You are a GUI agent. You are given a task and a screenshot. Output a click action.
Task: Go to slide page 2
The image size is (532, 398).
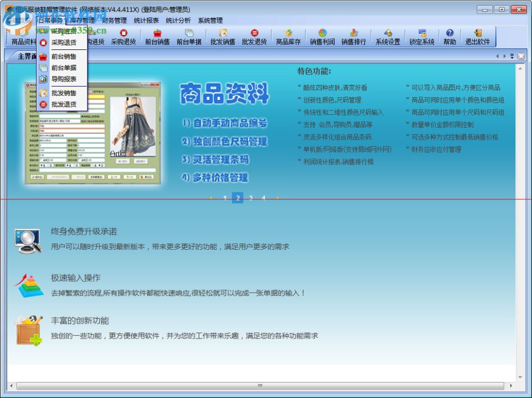coord(238,198)
